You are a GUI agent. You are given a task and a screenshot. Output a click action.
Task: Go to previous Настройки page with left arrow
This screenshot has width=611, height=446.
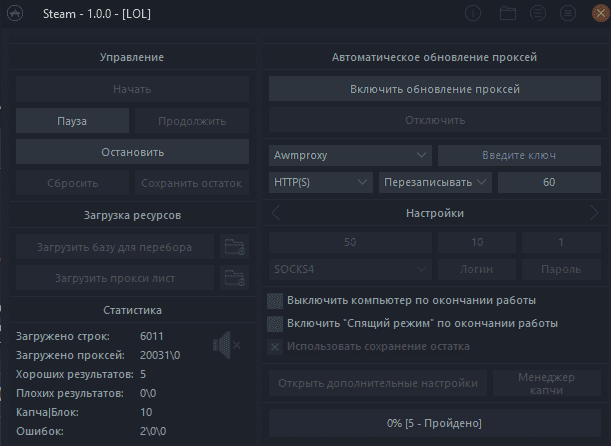pos(275,213)
